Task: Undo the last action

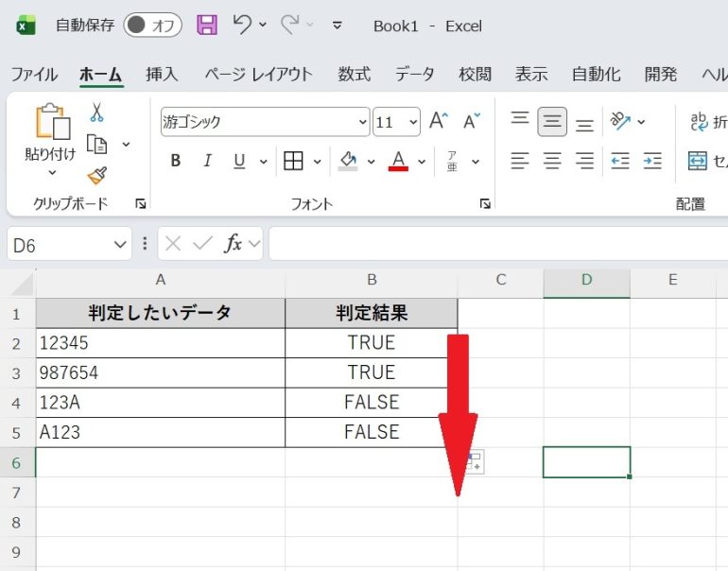Action: pyautogui.click(x=242, y=25)
